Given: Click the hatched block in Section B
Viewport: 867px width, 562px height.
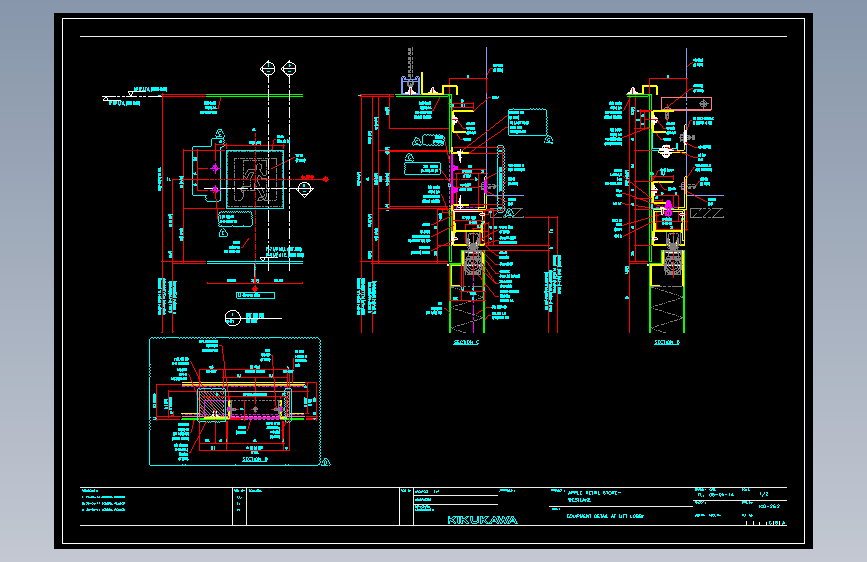Looking at the screenshot, I should [x=212, y=405].
